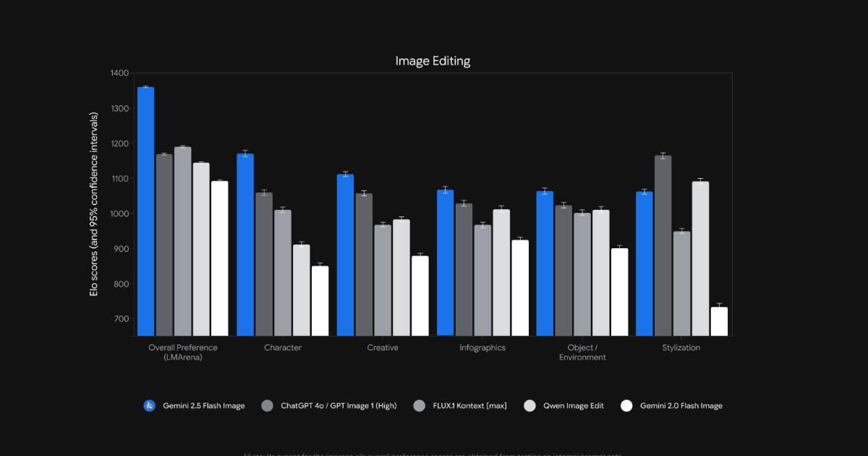Select the "ChatGPT 4o / GPT Image 1 (High)" legend text

tap(339, 406)
